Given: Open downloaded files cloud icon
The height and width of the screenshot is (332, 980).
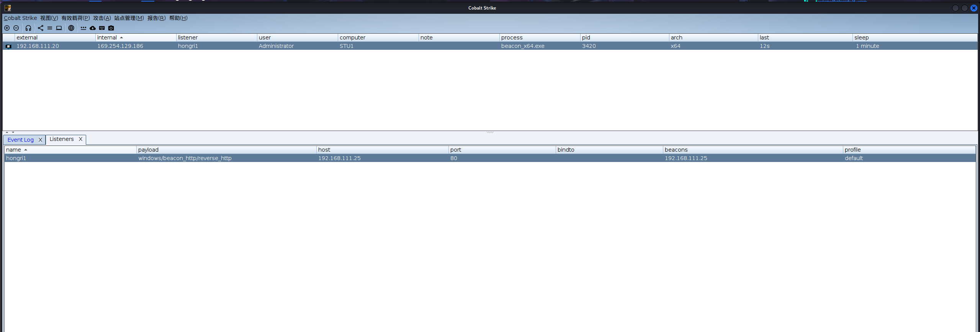Looking at the screenshot, I should [93, 28].
